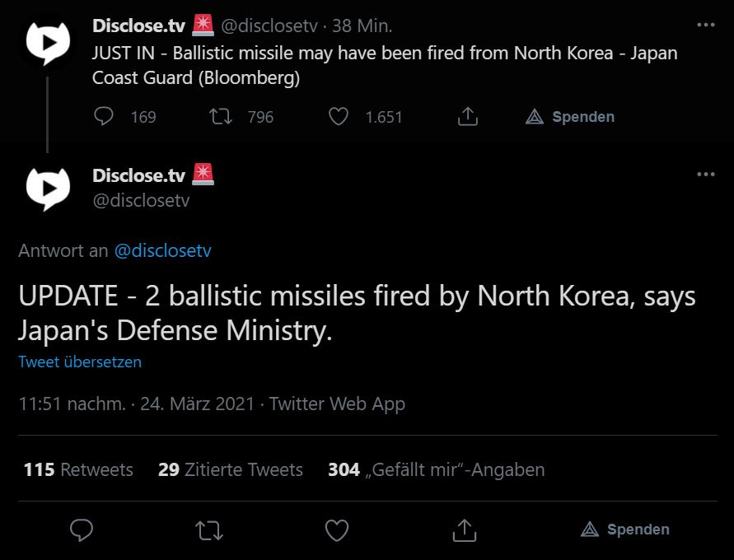Viewport: 734px width, 560px height.
Task: Open more options for the UPDATE tweet
Action: [x=706, y=175]
